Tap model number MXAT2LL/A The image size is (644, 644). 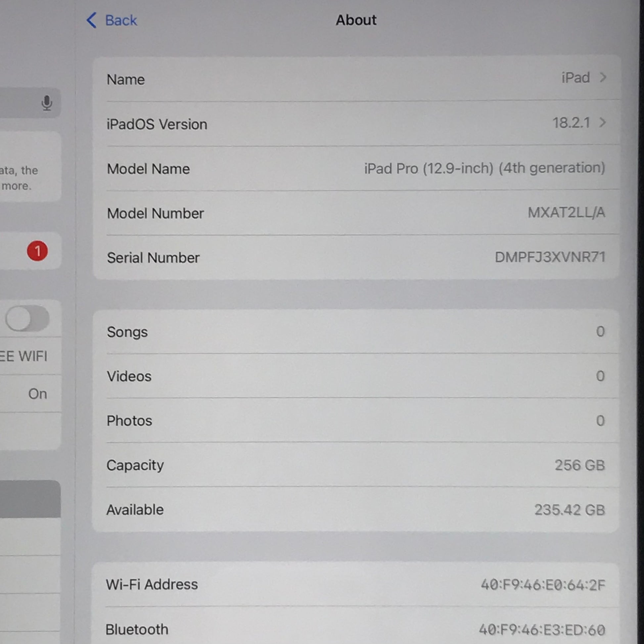pos(567,212)
